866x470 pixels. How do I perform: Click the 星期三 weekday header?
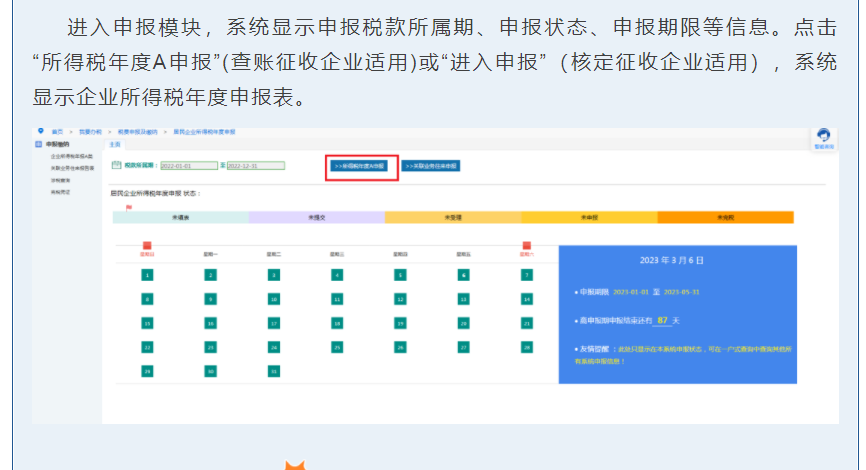click(337, 255)
